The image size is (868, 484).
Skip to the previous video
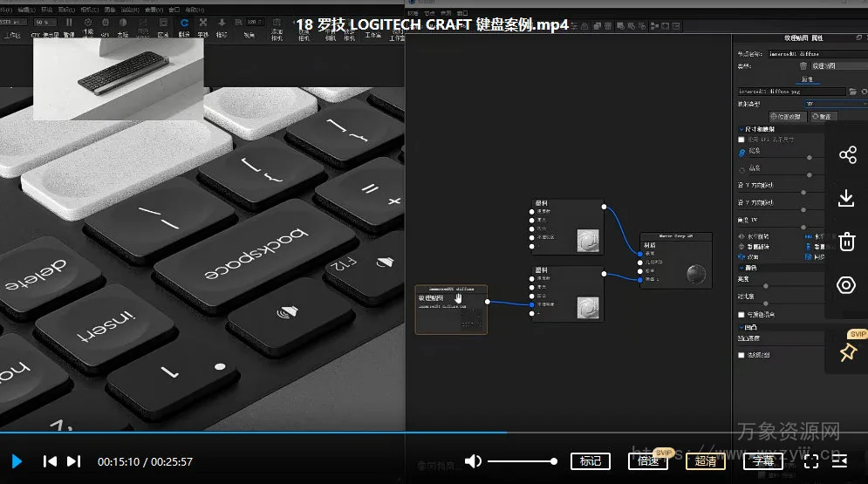click(51, 461)
